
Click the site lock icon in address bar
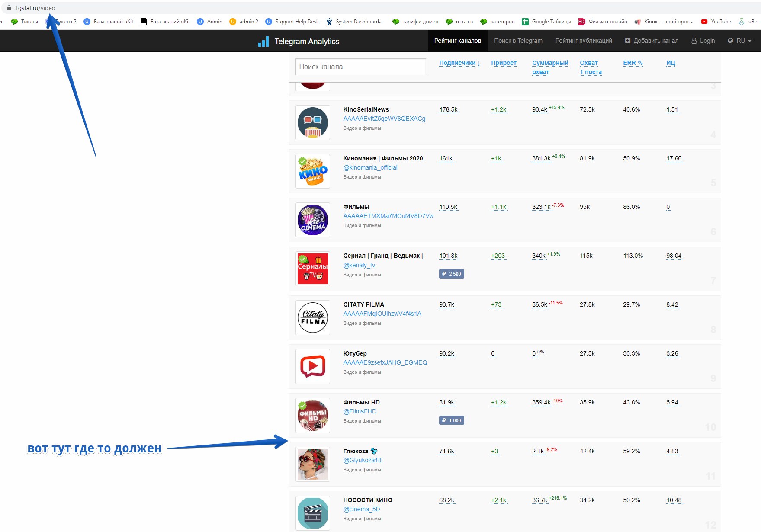(x=9, y=8)
